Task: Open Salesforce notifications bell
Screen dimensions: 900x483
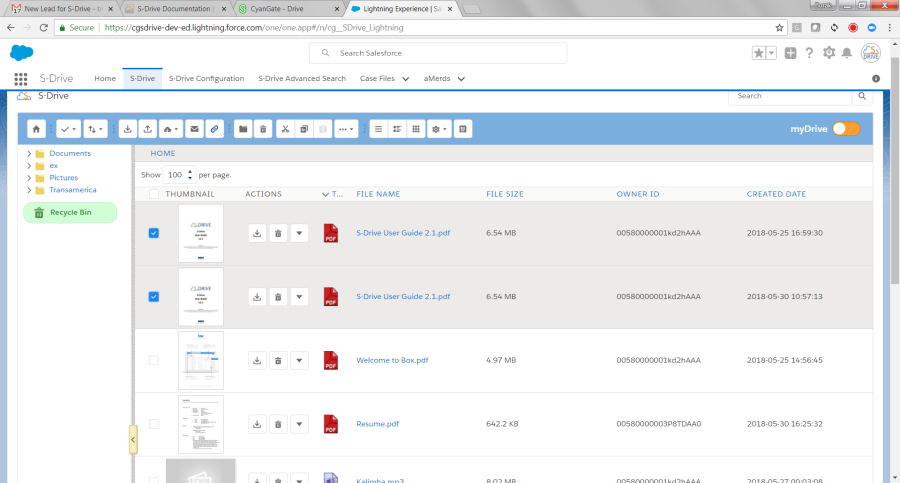Action: pyautogui.click(x=847, y=53)
